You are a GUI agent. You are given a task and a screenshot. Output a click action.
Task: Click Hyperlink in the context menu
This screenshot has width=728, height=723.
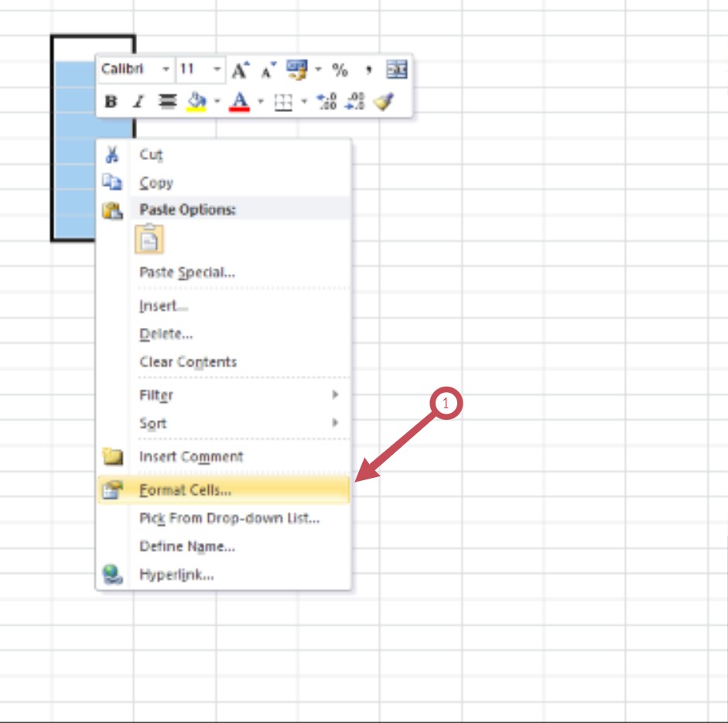[176, 575]
